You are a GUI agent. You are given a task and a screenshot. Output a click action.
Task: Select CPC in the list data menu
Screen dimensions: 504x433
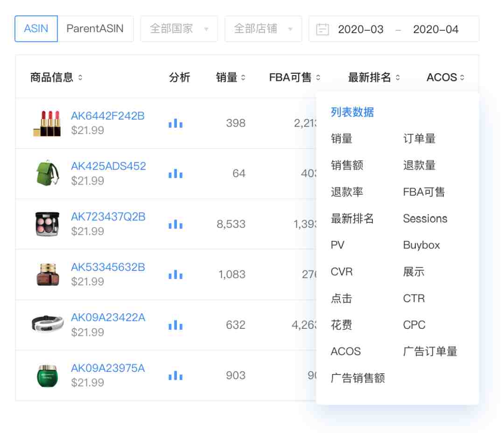click(x=414, y=325)
